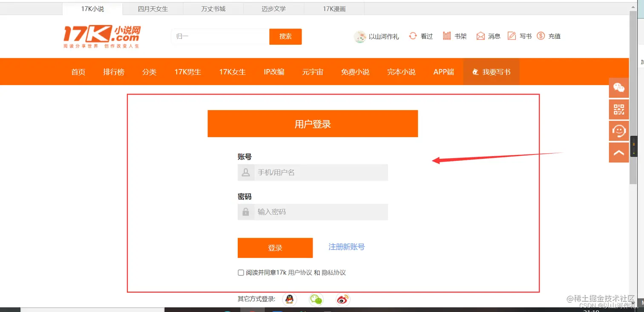
Task: Log in with WeChat icon
Action: [x=316, y=299]
